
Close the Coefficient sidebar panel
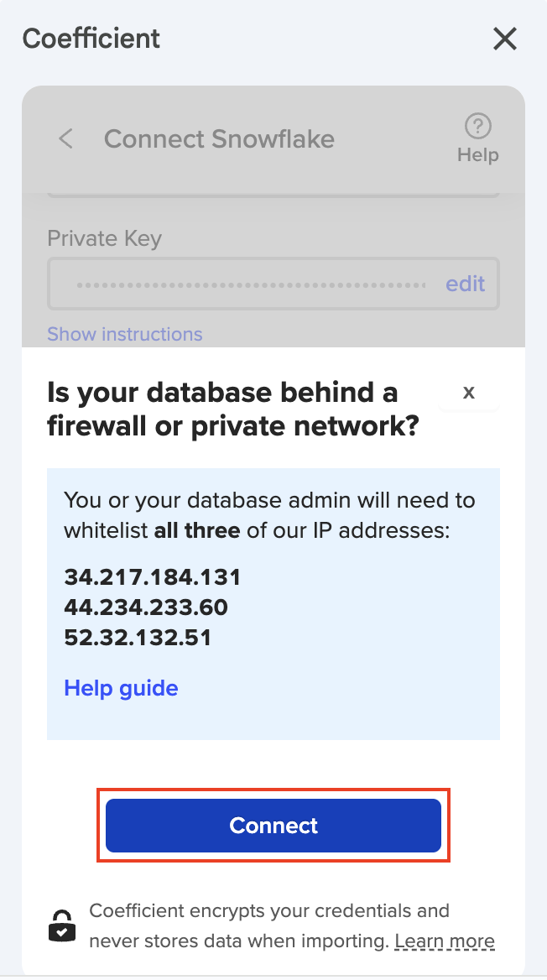point(504,39)
